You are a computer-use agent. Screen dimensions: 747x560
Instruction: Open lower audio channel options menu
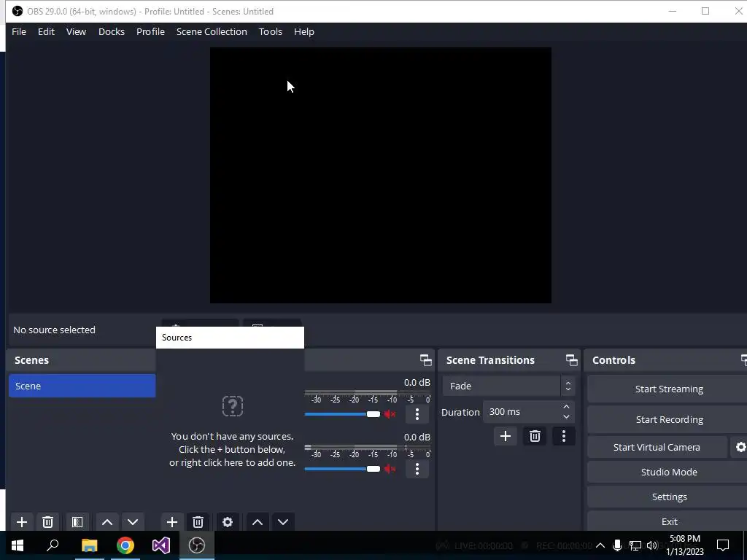(x=417, y=469)
